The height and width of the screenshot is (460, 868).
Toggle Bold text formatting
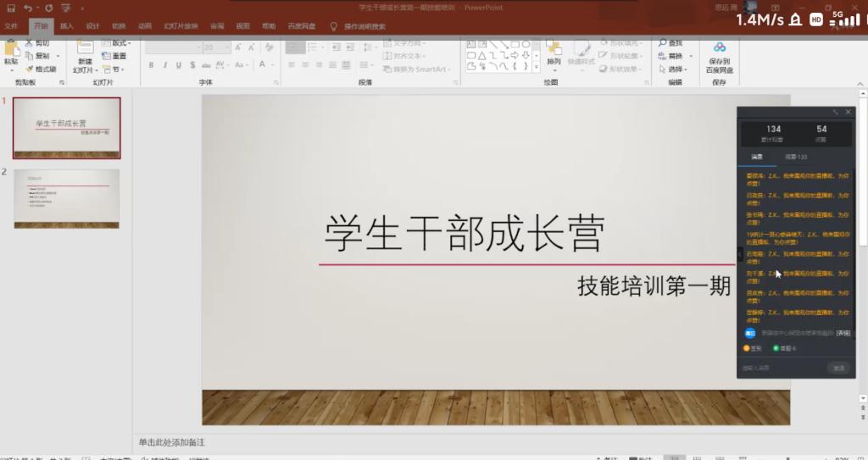pos(151,65)
